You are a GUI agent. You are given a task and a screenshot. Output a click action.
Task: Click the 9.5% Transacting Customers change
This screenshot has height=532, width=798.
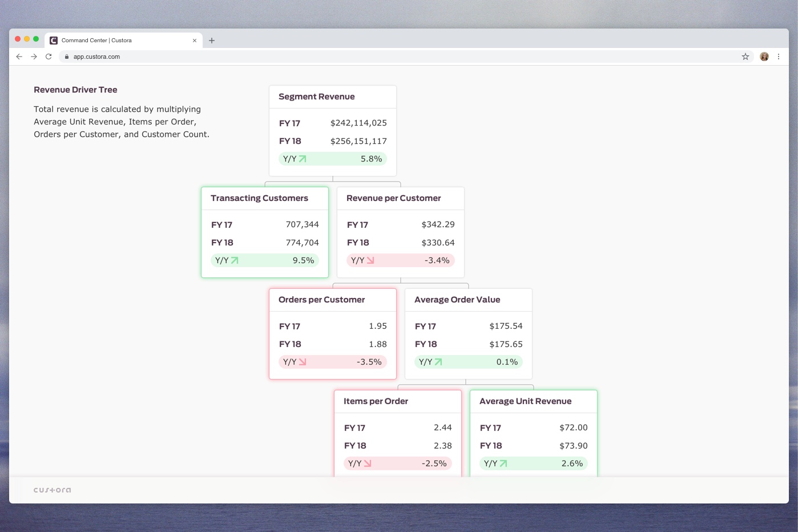(x=304, y=260)
